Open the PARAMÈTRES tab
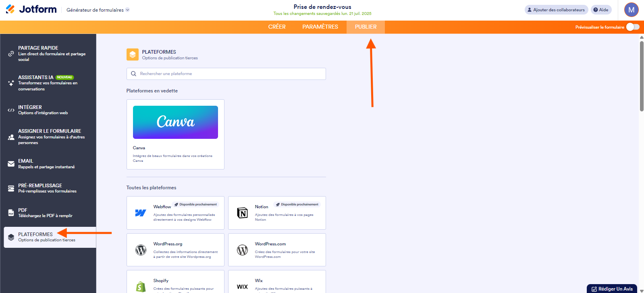This screenshot has height=293, width=644. click(320, 27)
